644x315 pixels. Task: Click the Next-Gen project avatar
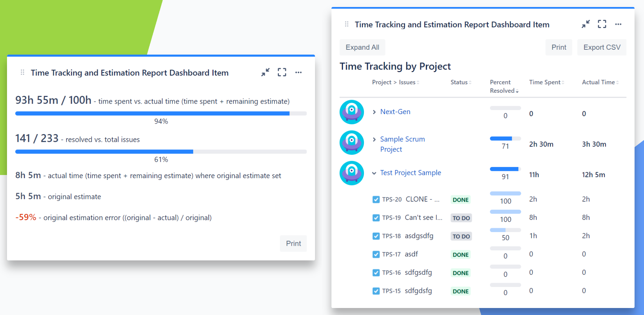pos(351,112)
